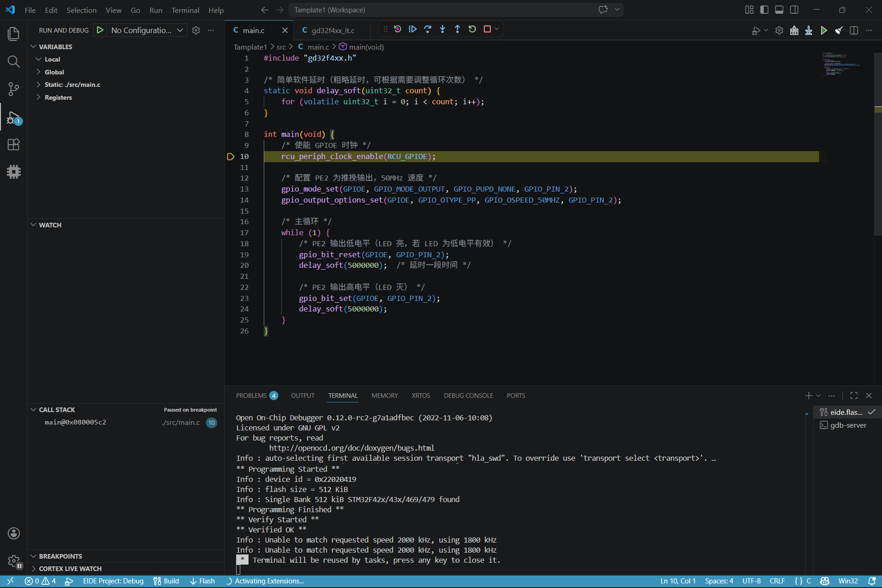Image resolution: width=882 pixels, height=588 pixels.
Task: Toggle the primary side bar layout button
Action: 764,10
